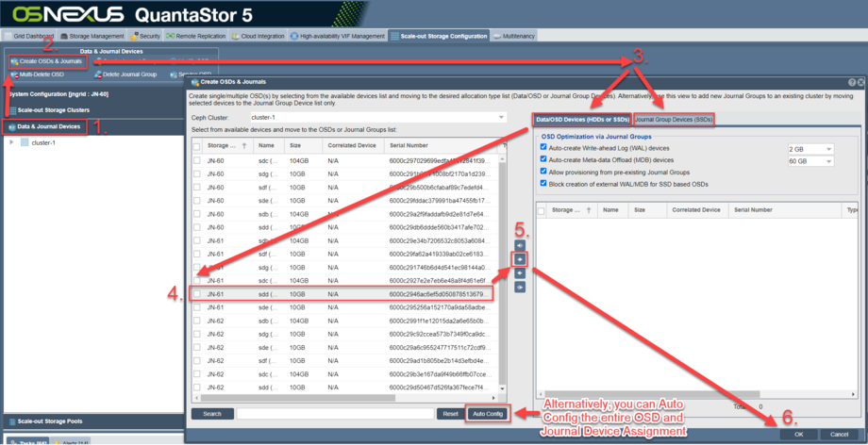The width and height of the screenshot is (868, 445).
Task: Click the Size header in OSD devices list
Action: point(647,210)
